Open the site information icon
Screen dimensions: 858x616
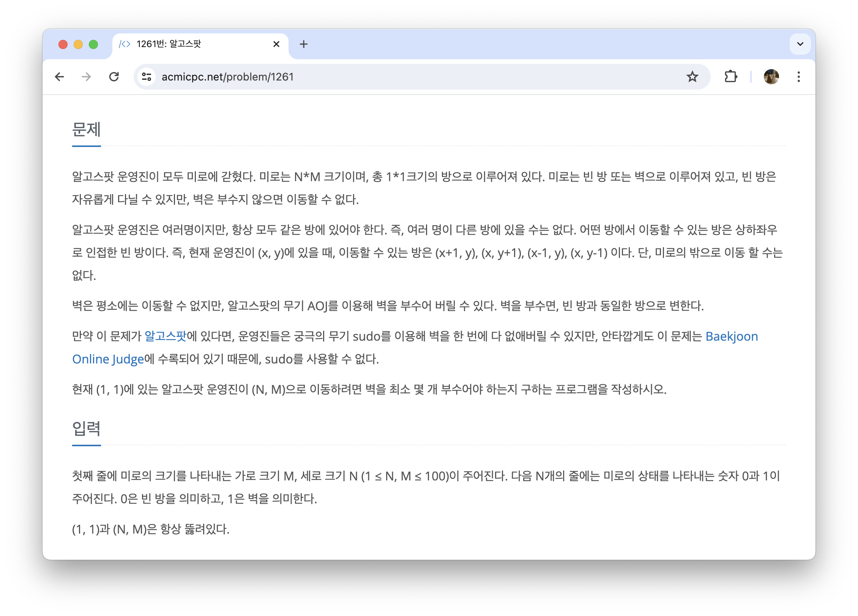tap(147, 77)
